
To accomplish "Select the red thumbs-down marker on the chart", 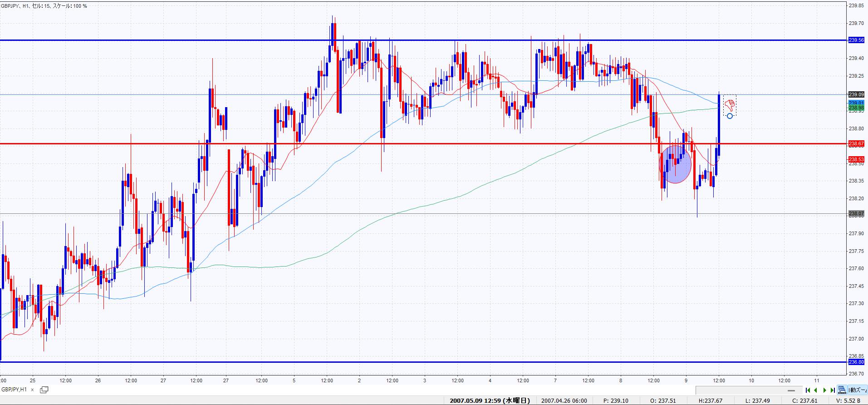I will tap(730, 105).
